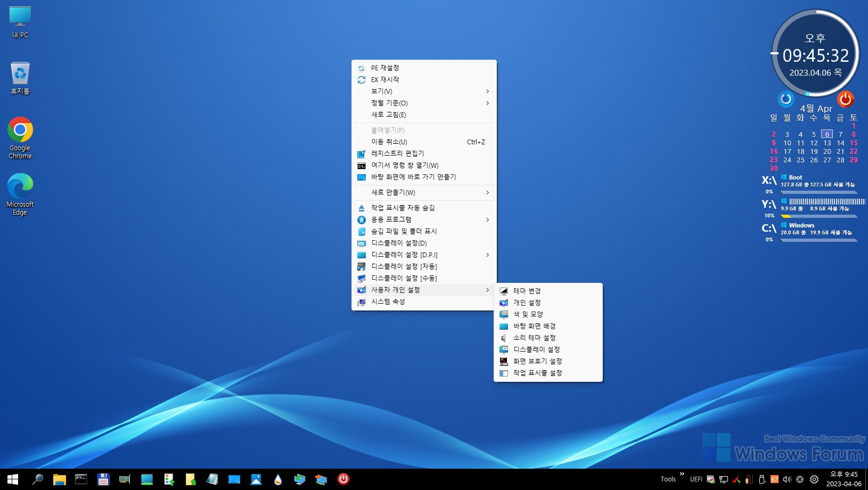Viewport: 868px width, 490px height.
Task: Open the Windows Start button
Action: (13, 479)
